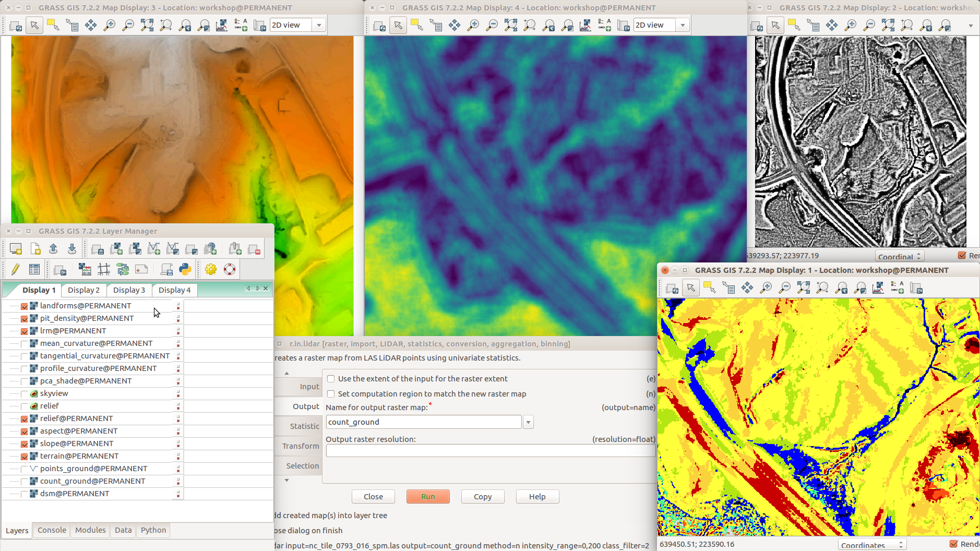Create new workspace in Layer Manager toolbar
This screenshot has height=551, width=980.
pos(35,249)
